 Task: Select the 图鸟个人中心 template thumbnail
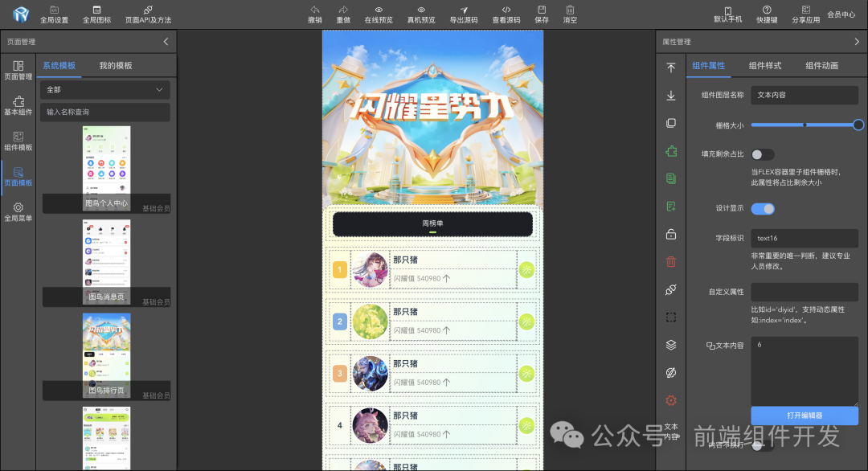(106, 169)
